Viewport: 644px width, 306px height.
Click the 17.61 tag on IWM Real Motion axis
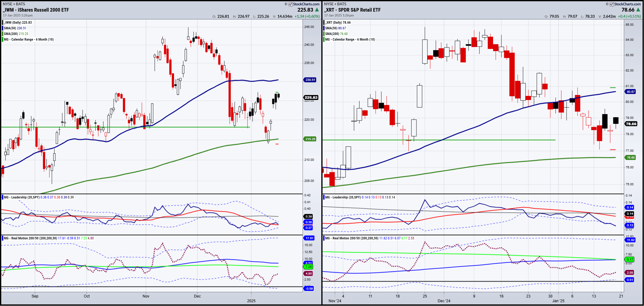point(309,238)
